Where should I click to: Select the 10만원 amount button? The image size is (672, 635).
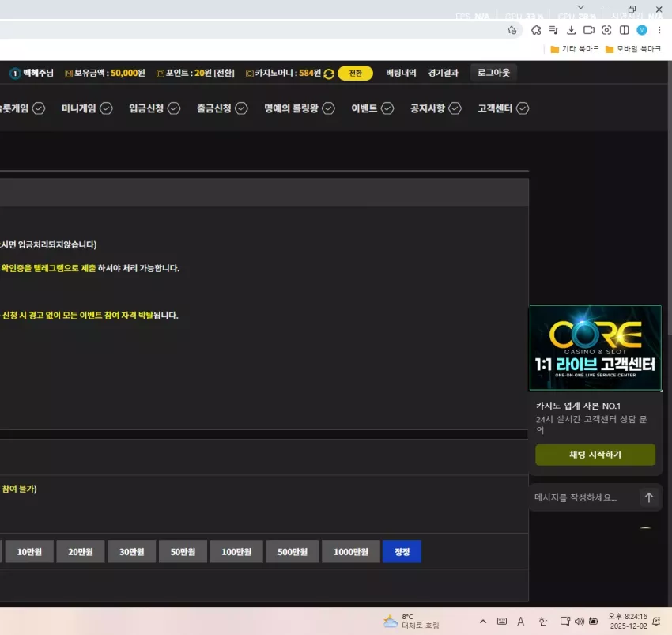(x=29, y=551)
